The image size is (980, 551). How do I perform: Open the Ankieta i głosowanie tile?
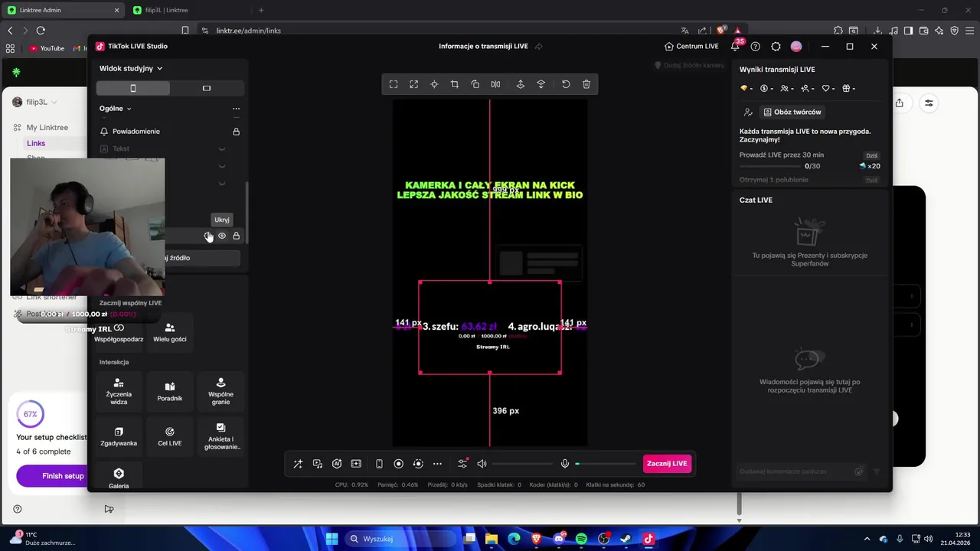[x=220, y=436]
